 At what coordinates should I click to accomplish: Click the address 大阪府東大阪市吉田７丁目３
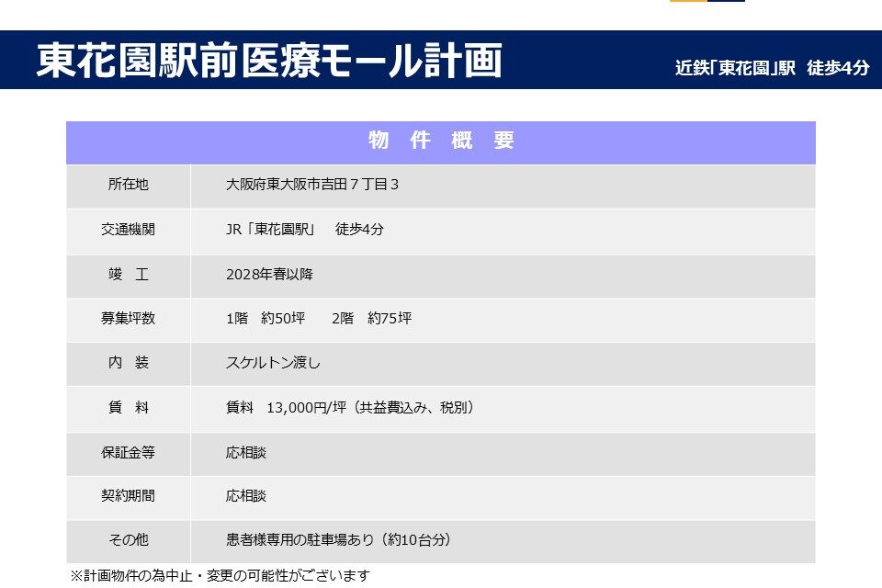point(312,185)
